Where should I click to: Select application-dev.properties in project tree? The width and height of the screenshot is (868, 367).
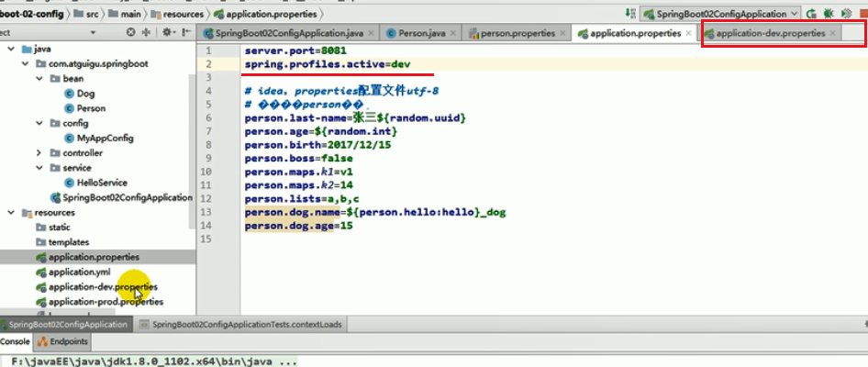pos(103,287)
